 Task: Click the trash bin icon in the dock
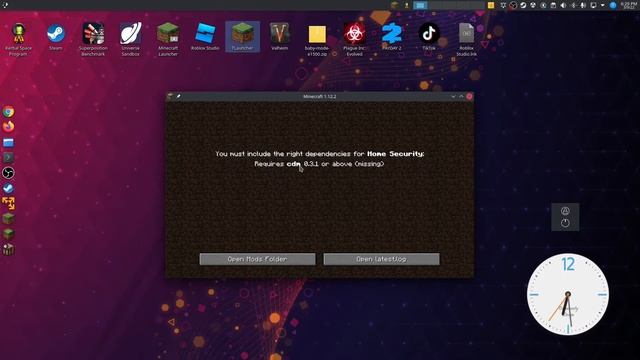tap(8, 249)
